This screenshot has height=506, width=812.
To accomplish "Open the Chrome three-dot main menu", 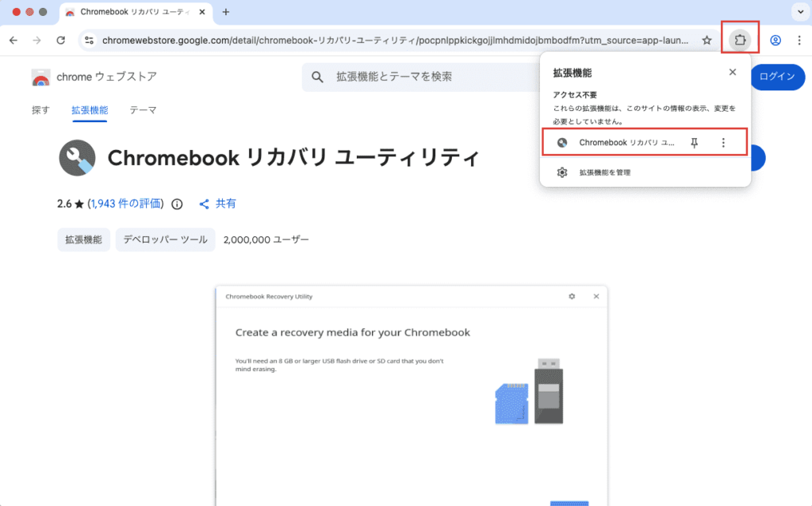I will pos(799,40).
